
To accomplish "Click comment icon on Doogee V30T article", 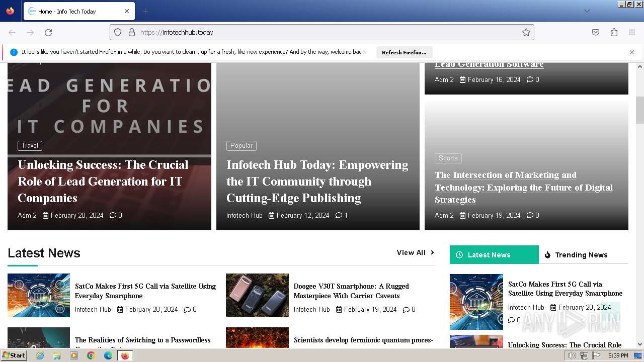I will 407,309.
